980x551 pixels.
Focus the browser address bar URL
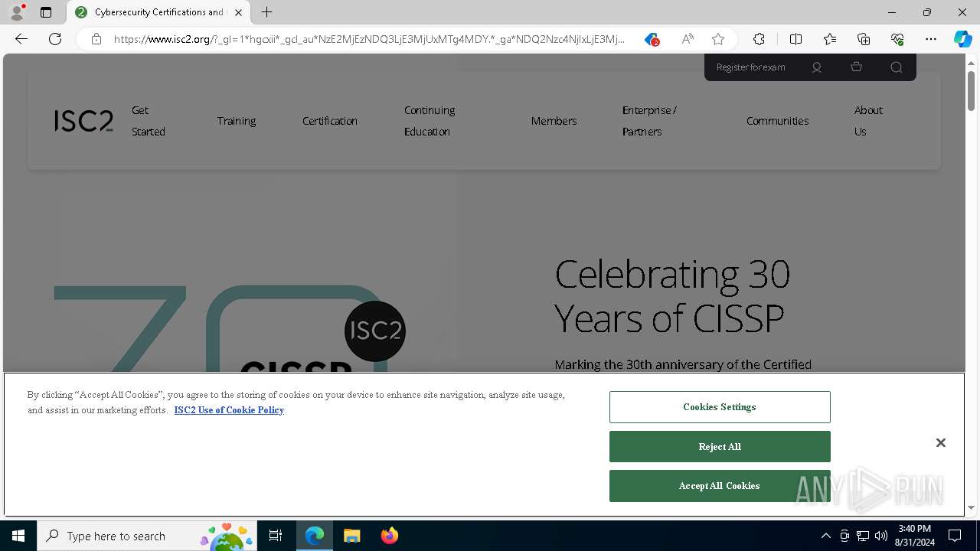click(x=369, y=39)
